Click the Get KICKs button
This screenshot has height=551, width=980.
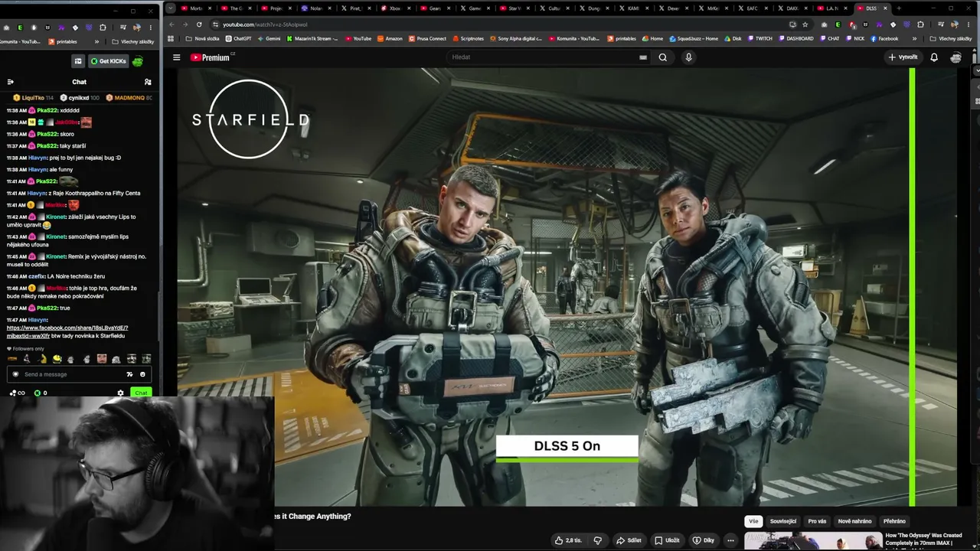coord(108,61)
